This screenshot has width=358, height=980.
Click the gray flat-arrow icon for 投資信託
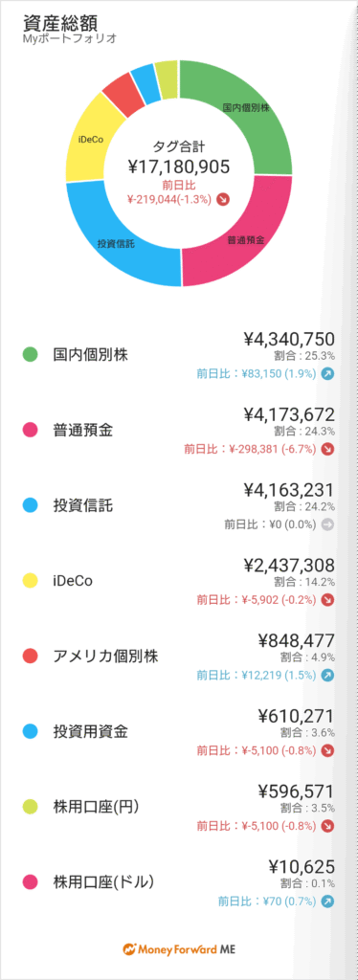tap(327, 524)
